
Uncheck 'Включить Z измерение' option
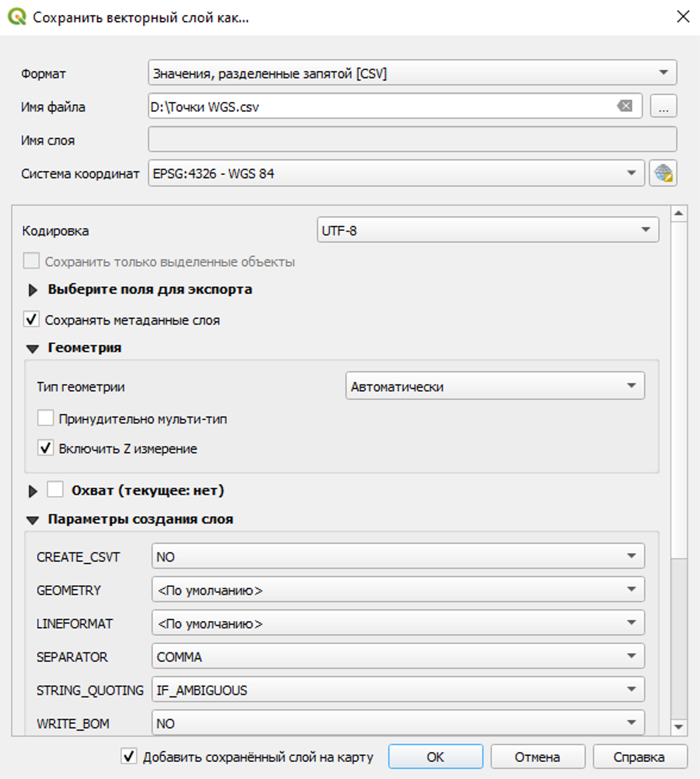tap(45, 448)
